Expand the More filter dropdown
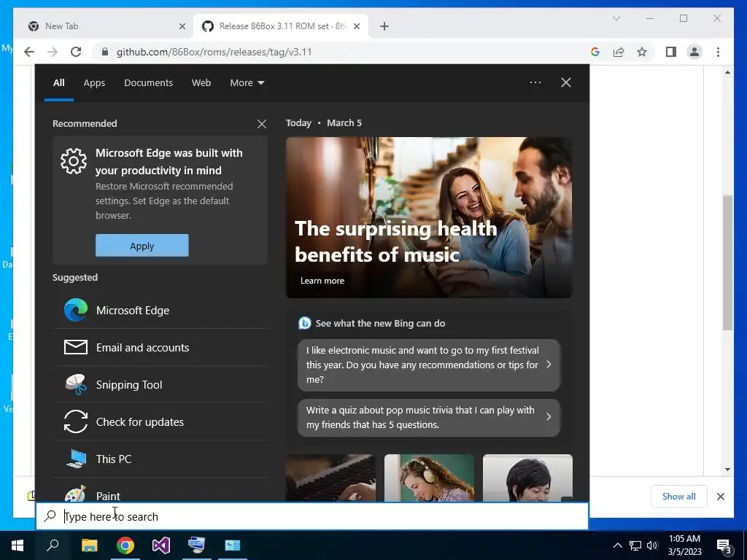The width and height of the screenshot is (747, 560). tap(247, 83)
